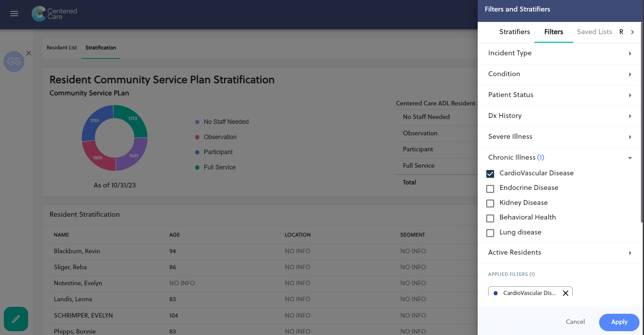This screenshot has width=644, height=335.
Task: Sort by the NAME column header
Action: (x=61, y=235)
